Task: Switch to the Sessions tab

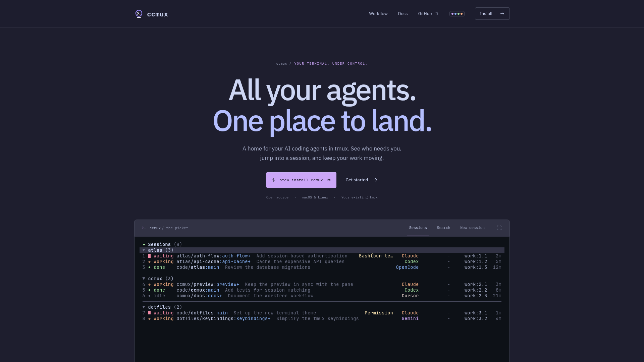Action: click(x=418, y=228)
